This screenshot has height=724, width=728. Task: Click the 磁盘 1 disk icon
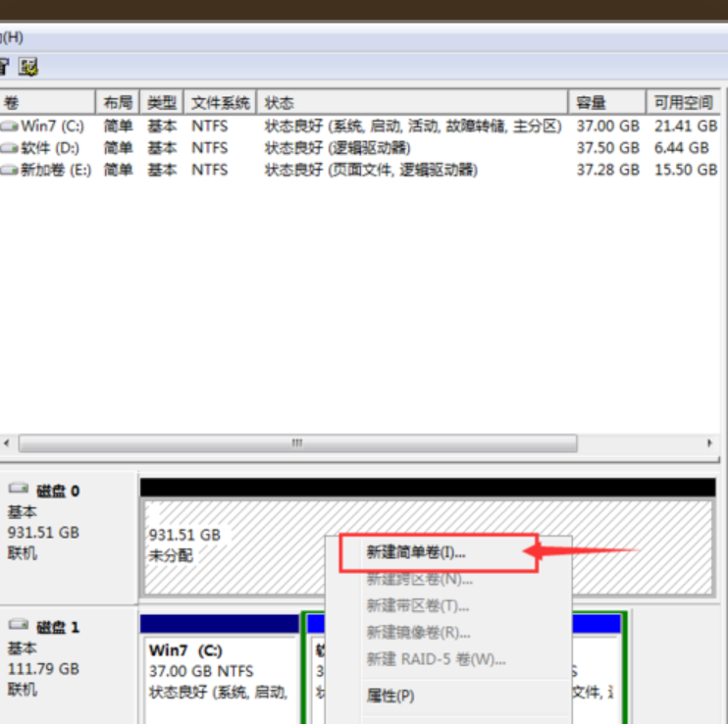pyautogui.click(x=19, y=626)
